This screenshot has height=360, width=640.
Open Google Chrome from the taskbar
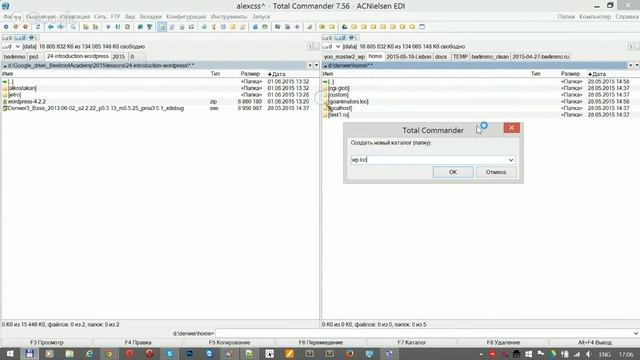click(x=109, y=354)
